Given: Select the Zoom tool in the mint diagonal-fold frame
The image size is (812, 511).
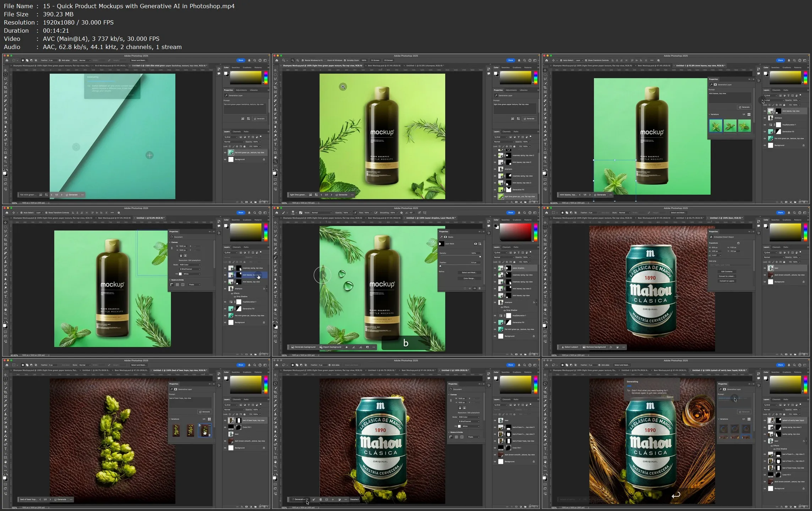Looking at the screenshot, I should click(x=5, y=162).
